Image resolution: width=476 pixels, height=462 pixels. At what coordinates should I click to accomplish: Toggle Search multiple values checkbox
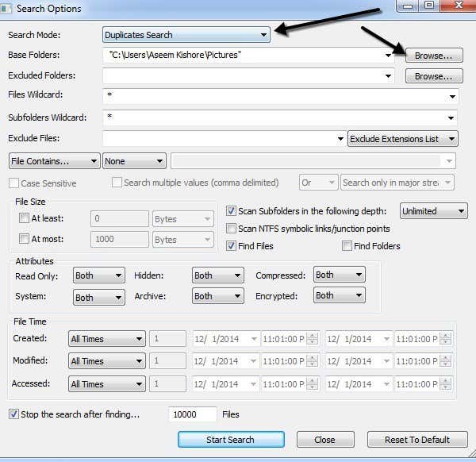117,183
